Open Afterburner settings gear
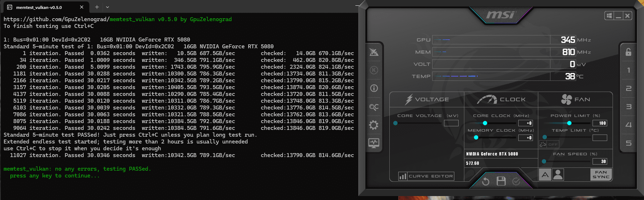The height and width of the screenshot is (200, 644). point(374,125)
